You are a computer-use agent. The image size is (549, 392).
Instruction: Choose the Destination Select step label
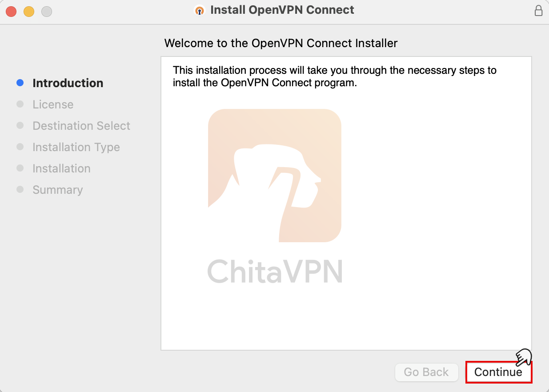(x=81, y=126)
